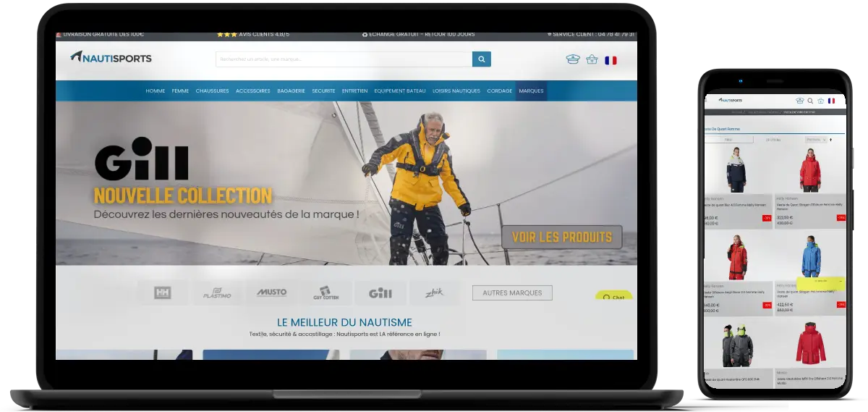Open the basket icon on the phone
The height and width of the screenshot is (412, 868).
pyautogui.click(x=820, y=101)
